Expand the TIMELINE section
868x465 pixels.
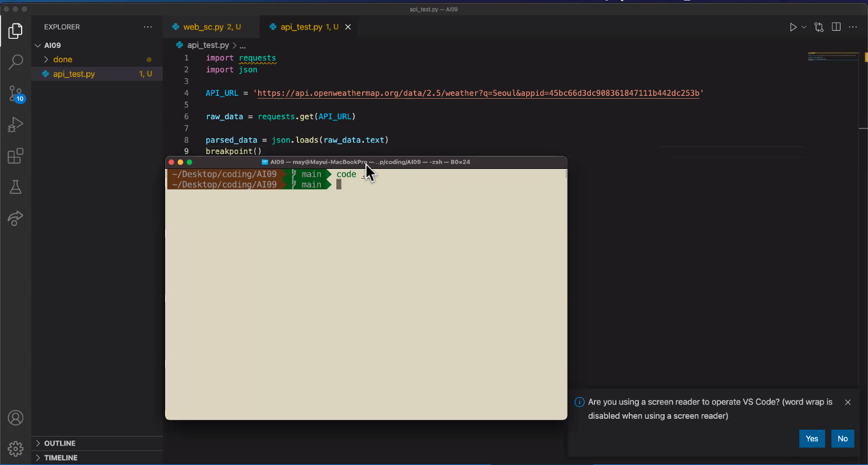pos(97,458)
